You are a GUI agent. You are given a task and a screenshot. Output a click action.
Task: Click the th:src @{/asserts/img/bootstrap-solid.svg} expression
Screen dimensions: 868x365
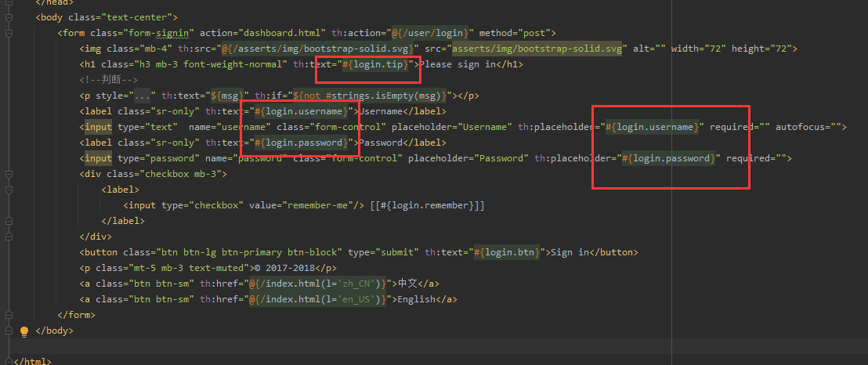coord(317,49)
